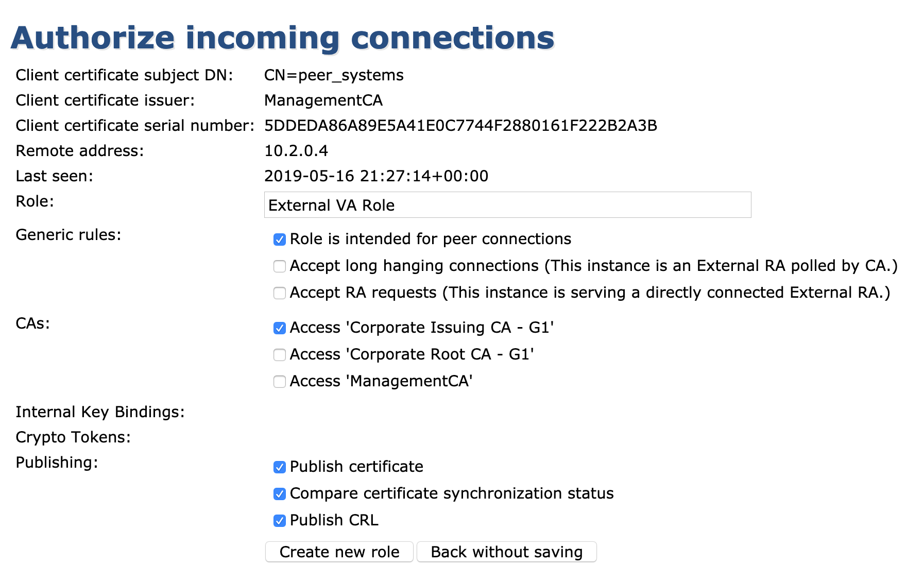The height and width of the screenshot is (581, 924).
Task: Click the 'Authorize incoming connections' heading
Action: click(282, 38)
